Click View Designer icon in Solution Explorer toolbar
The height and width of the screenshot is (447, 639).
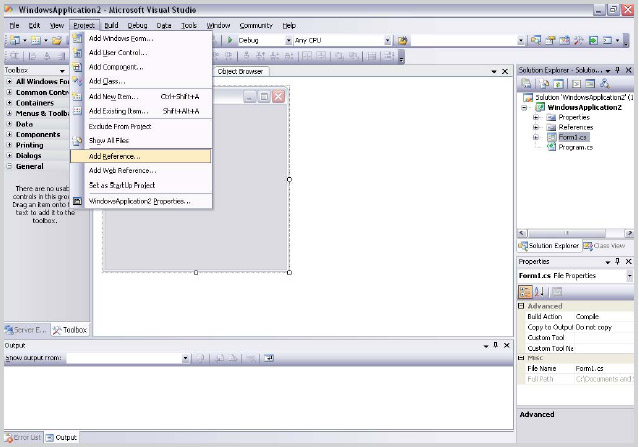[x=590, y=84]
